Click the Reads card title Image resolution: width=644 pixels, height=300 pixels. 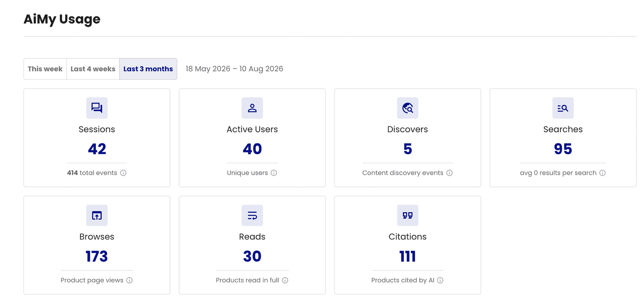tap(252, 237)
